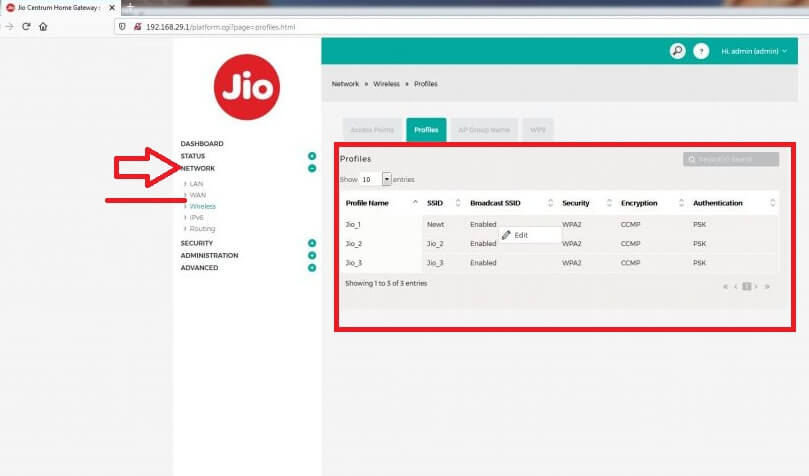Click PSK in the Jio_2 row
809x476 pixels.
[x=700, y=243]
